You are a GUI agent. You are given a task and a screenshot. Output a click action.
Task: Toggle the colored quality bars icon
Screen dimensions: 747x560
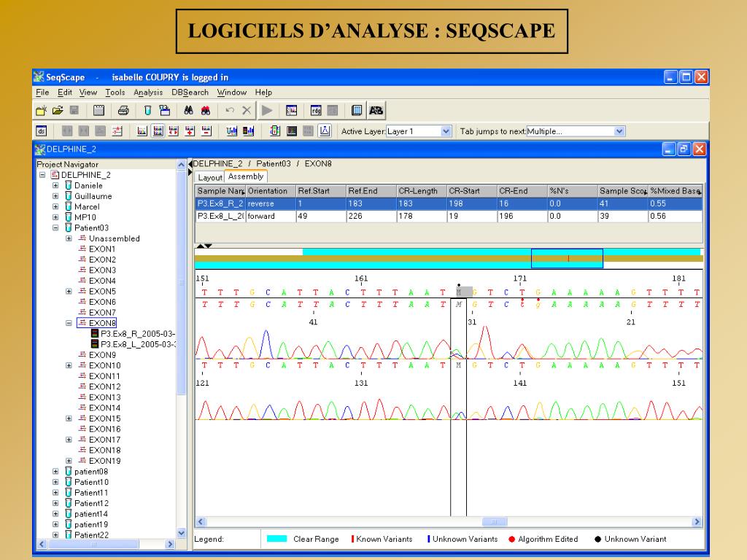pyautogui.click(x=248, y=131)
